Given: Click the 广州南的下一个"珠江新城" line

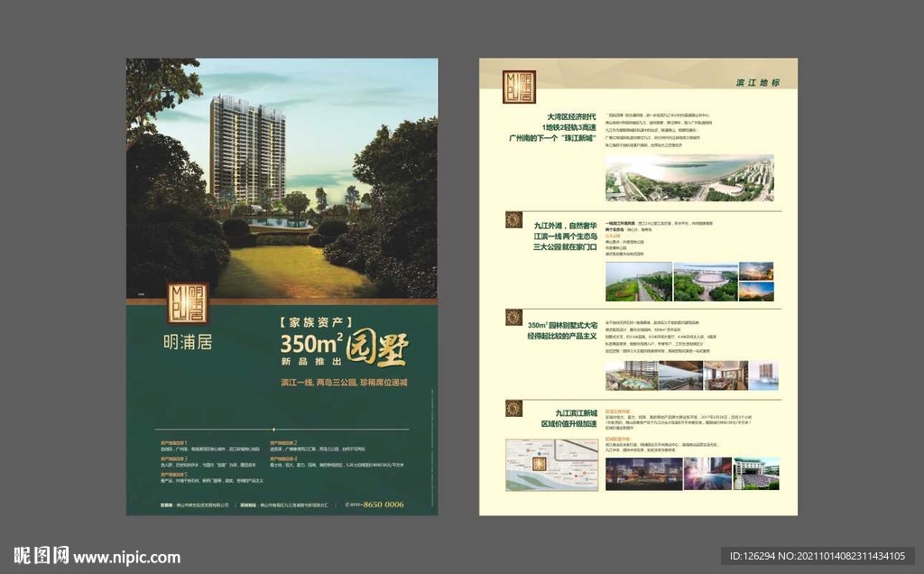Looking at the screenshot, I should (x=553, y=138).
